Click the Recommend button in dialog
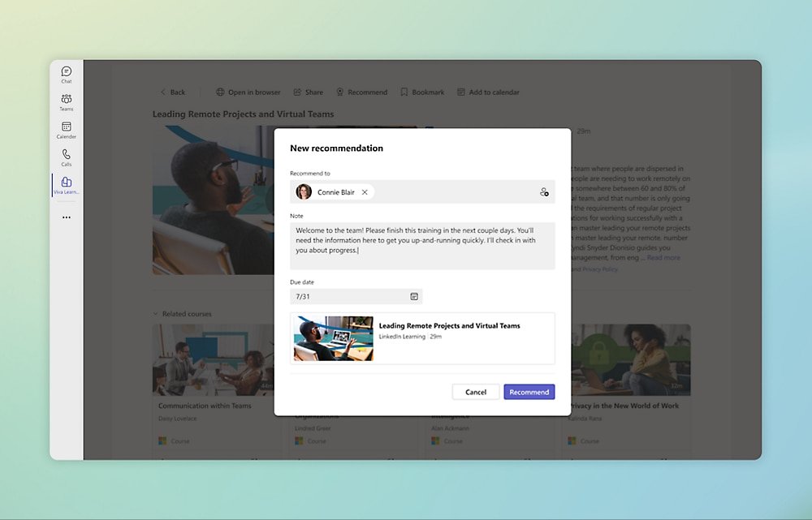This screenshot has height=520, width=812. pyautogui.click(x=529, y=392)
